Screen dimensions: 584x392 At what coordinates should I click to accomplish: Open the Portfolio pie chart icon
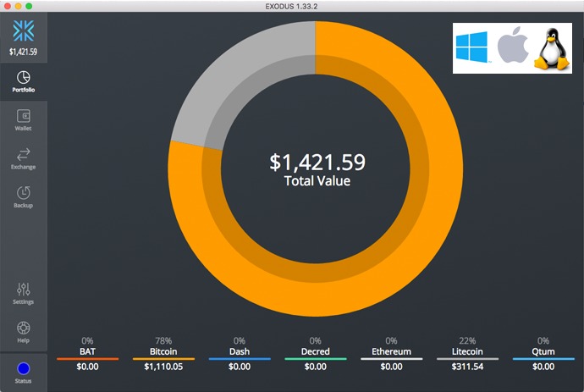coord(24,78)
